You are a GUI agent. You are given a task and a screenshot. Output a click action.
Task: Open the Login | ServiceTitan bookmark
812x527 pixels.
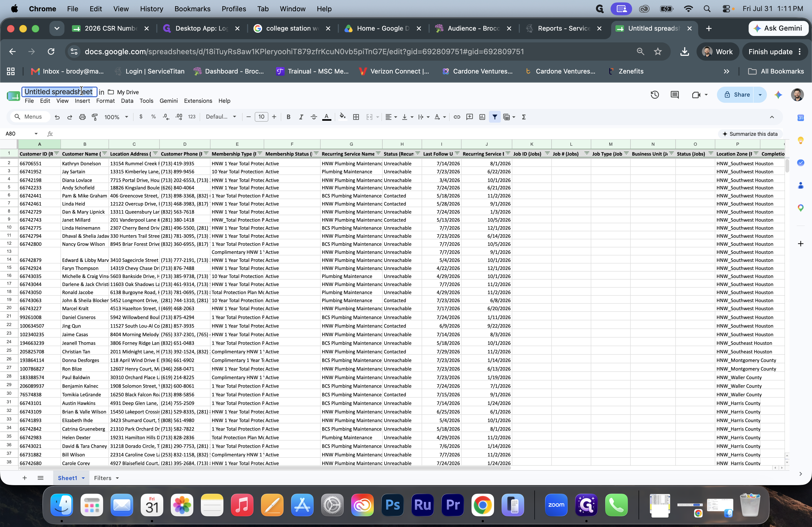150,71
